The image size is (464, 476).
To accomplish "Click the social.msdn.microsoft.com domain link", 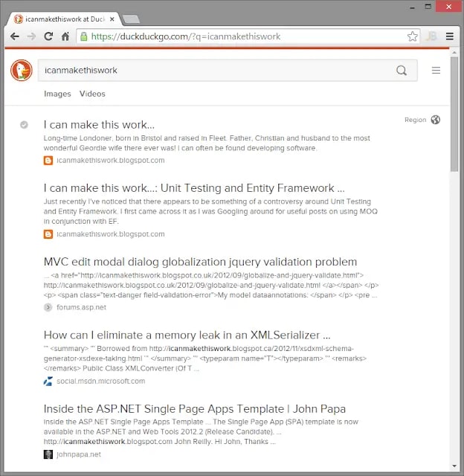I will [x=100, y=381].
